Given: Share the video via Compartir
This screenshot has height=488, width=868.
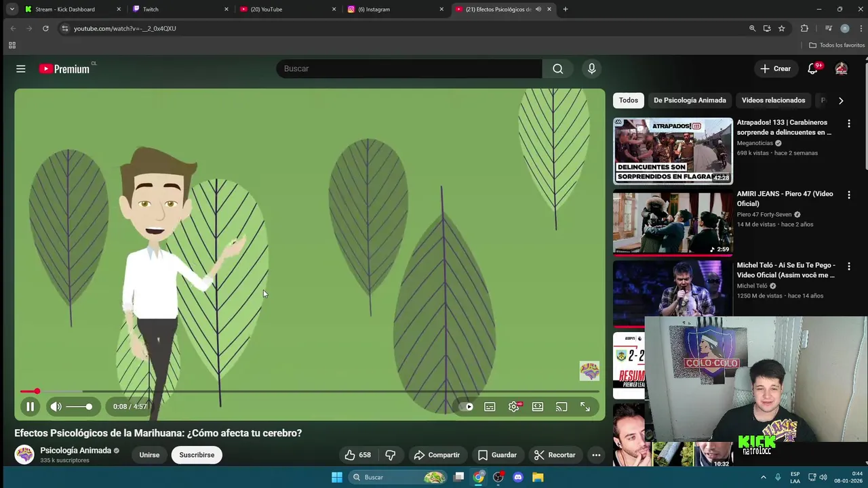Looking at the screenshot, I should (x=437, y=455).
